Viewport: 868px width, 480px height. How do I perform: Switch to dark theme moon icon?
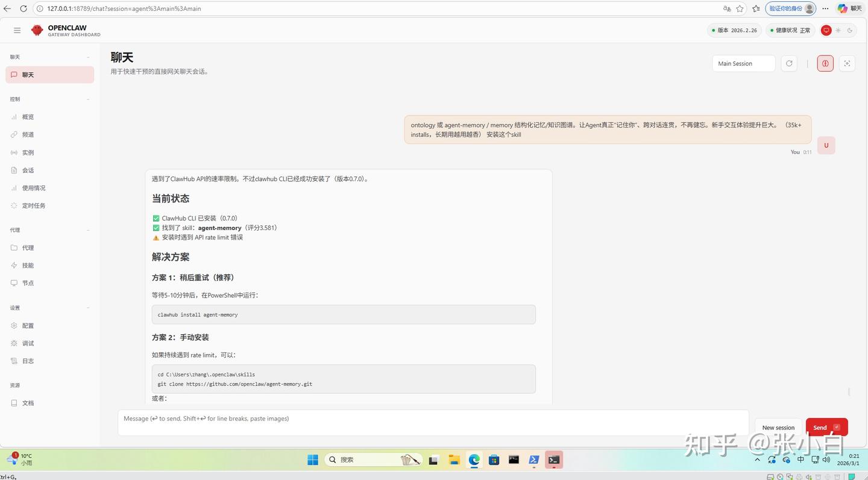point(850,30)
